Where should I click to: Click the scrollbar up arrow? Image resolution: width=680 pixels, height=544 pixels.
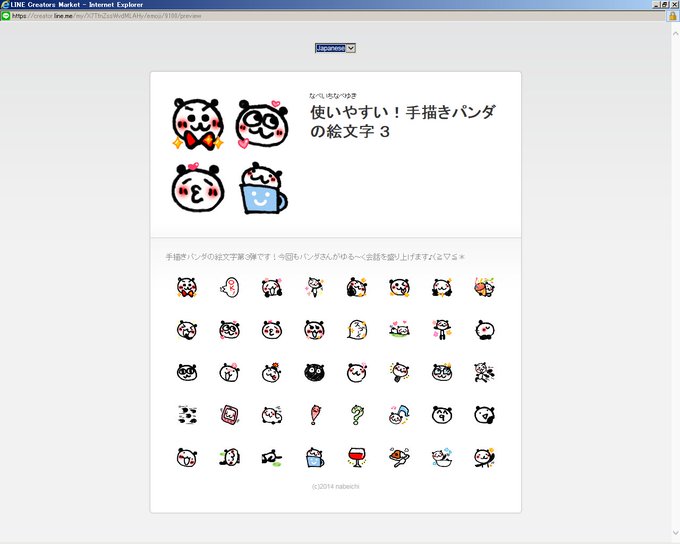[675, 33]
